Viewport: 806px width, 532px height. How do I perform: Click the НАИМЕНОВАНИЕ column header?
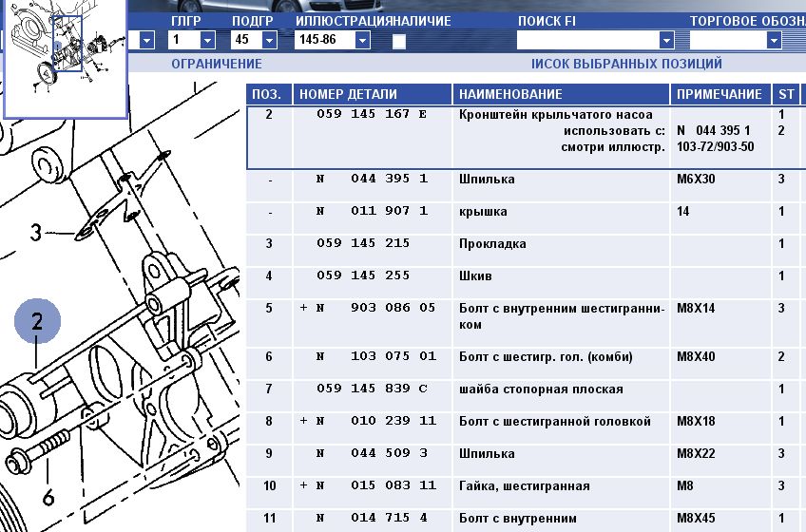pyautogui.click(x=561, y=94)
